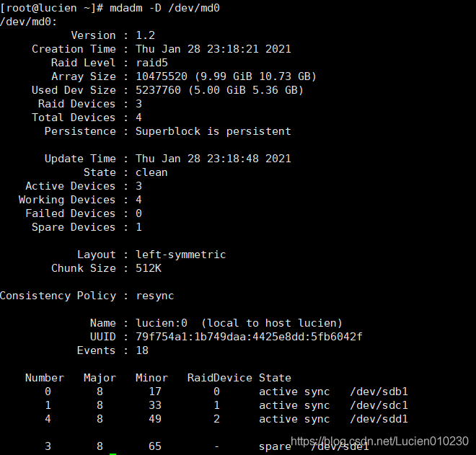Image resolution: width=476 pixels, height=455 pixels.
Task: Click the 'Number' column header
Action: 45,378
